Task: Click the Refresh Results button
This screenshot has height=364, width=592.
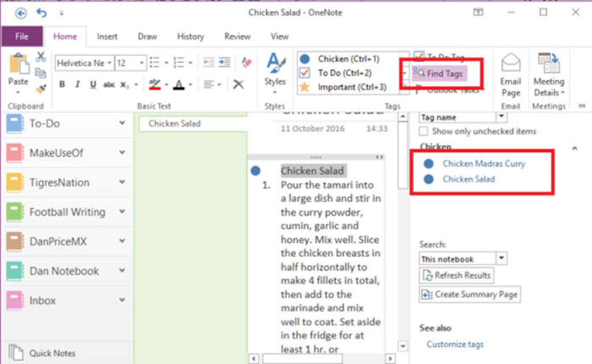Action: [457, 275]
